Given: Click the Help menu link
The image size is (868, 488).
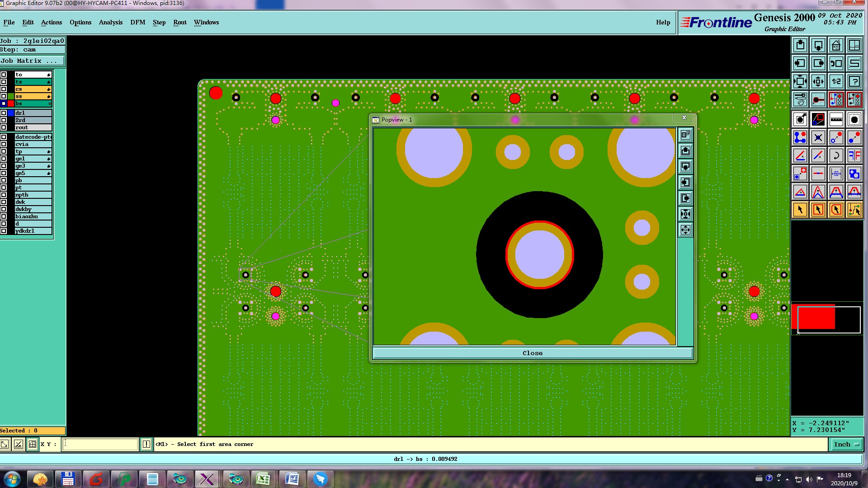Looking at the screenshot, I should click(663, 22).
